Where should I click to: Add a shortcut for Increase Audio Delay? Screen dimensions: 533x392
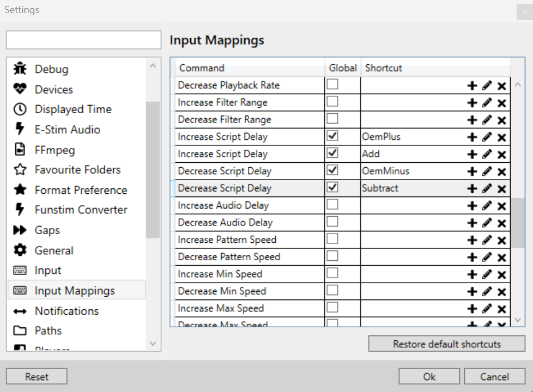click(x=472, y=206)
